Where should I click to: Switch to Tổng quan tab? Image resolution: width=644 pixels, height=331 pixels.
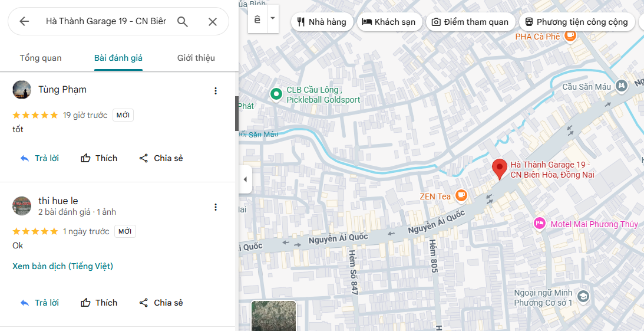41,58
